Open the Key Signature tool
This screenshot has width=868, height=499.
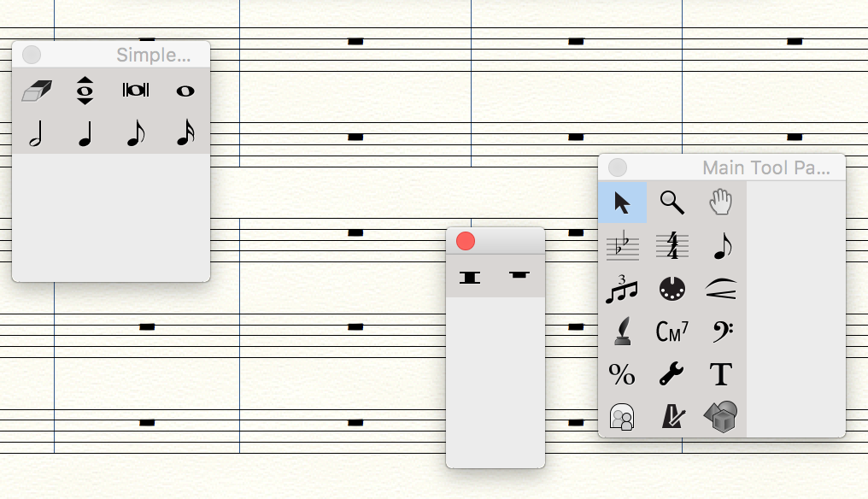pyautogui.click(x=622, y=246)
